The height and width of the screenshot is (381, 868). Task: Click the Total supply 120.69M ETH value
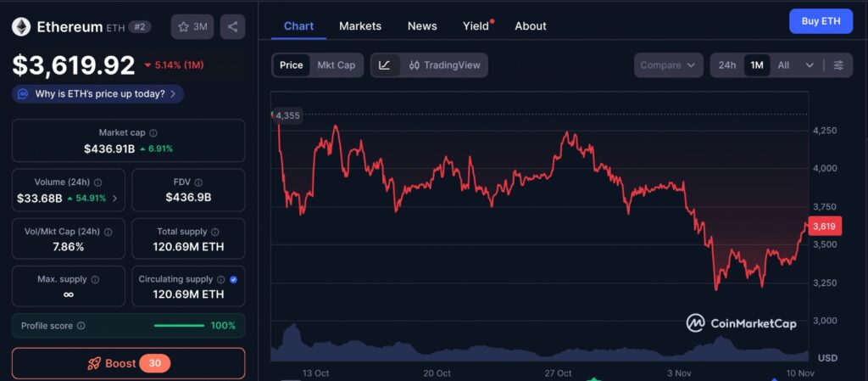pos(188,247)
